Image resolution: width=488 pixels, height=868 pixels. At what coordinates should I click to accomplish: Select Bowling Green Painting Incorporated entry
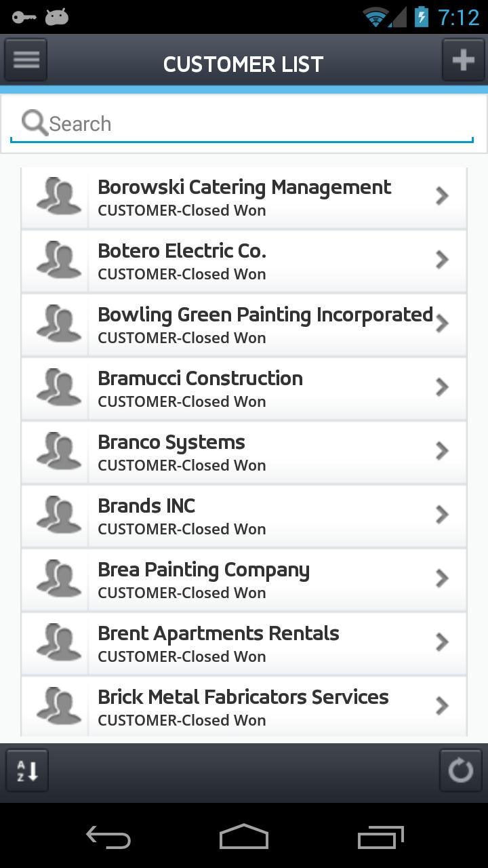click(x=264, y=324)
